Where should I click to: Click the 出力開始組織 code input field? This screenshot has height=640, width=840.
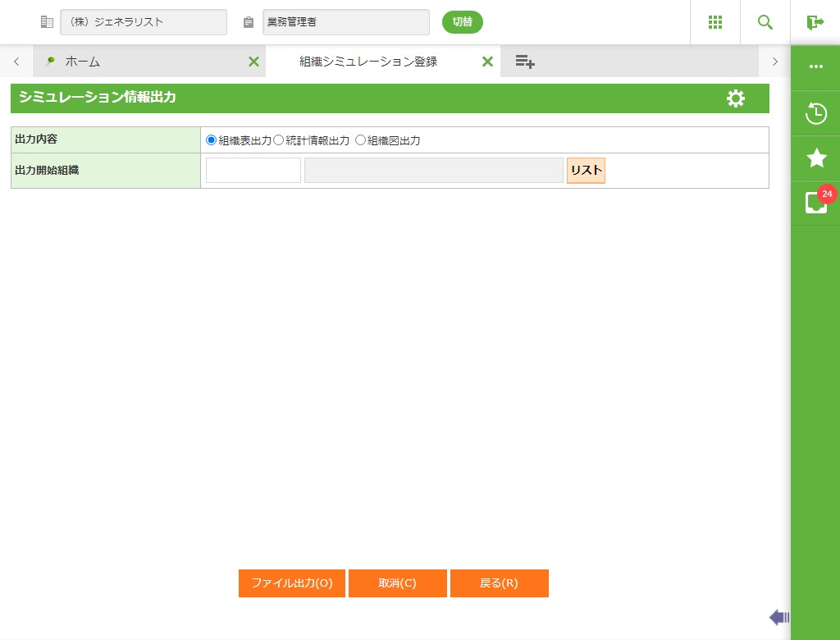pos(253,171)
